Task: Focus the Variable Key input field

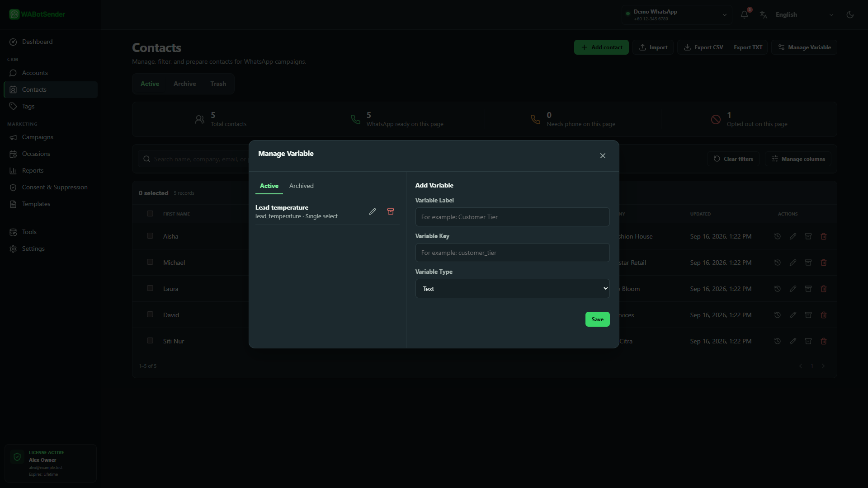Action: click(x=512, y=253)
